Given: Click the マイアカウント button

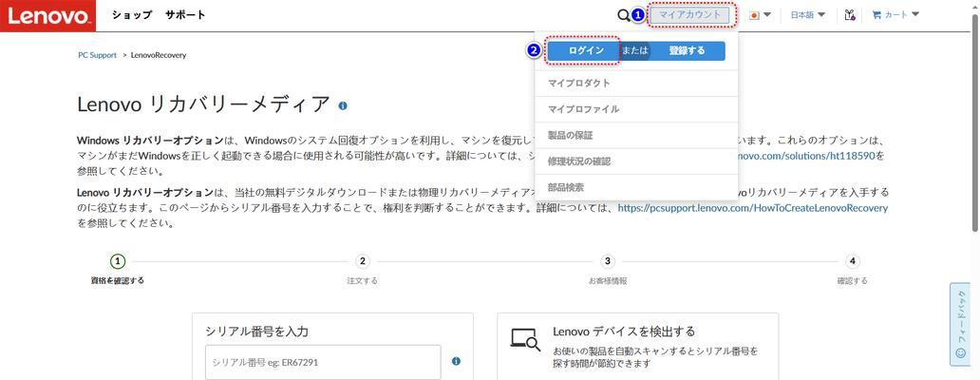Looking at the screenshot, I should [x=690, y=15].
